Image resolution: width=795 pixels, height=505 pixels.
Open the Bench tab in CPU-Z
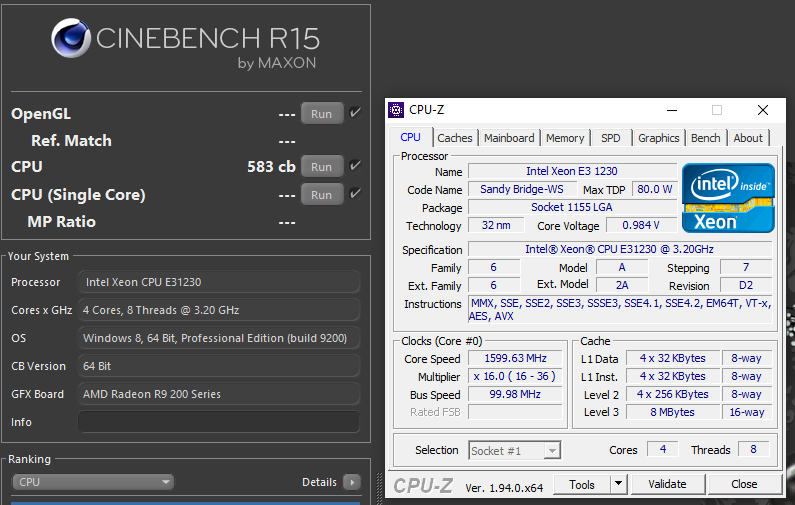[705, 138]
